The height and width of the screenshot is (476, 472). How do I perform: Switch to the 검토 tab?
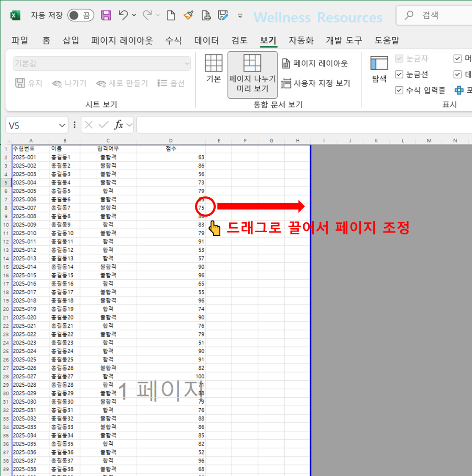[239, 40]
